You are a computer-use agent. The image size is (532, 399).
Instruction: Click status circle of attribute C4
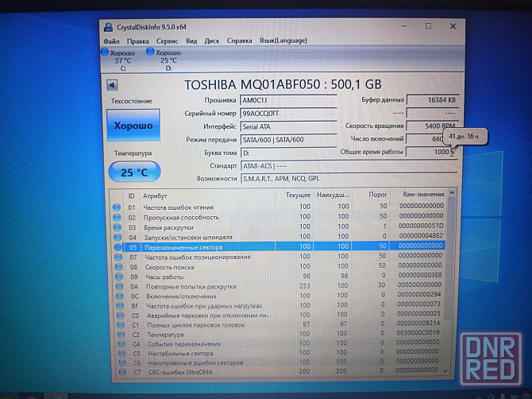[x=121, y=344]
